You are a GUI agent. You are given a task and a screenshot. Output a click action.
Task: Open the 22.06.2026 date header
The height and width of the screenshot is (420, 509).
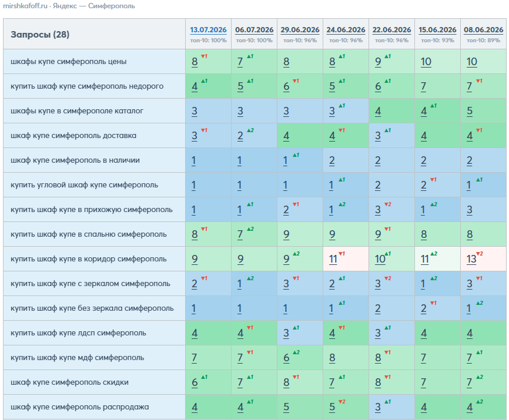click(x=391, y=30)
